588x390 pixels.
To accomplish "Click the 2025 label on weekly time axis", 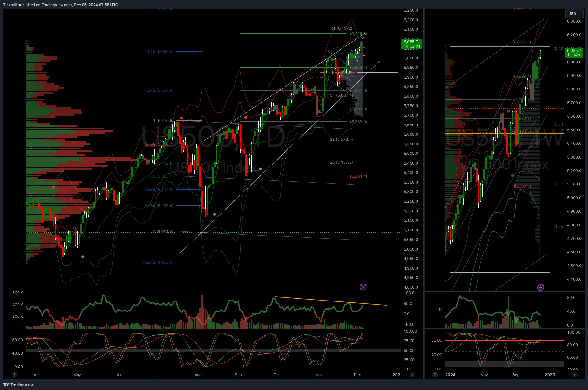I will (550, 375).
